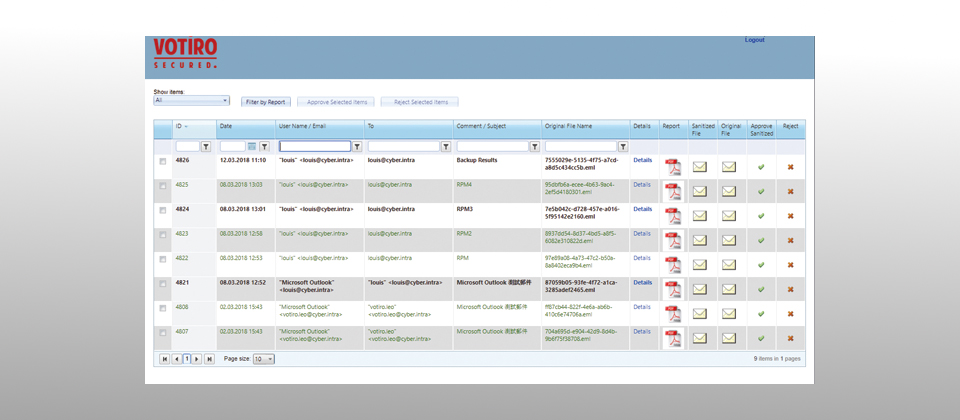Viewport: 960px width, 420px height.
Task: Open sanitized file envelope for item 4822
Action: coord(699,265)
